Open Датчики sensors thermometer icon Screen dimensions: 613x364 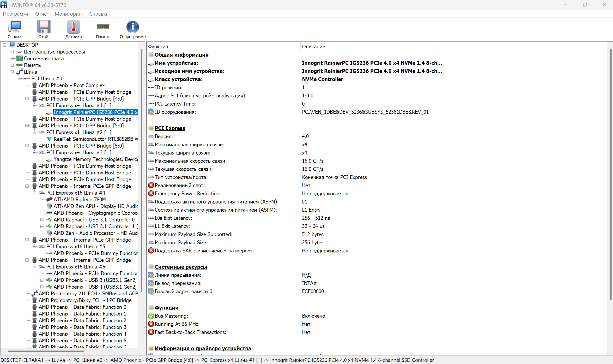coord(73,30)
